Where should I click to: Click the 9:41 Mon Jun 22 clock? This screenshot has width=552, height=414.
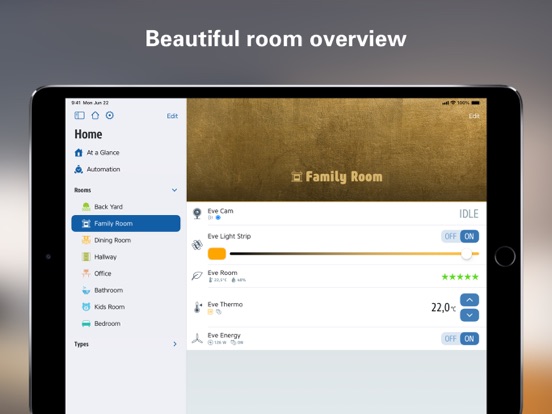(90, 103)
